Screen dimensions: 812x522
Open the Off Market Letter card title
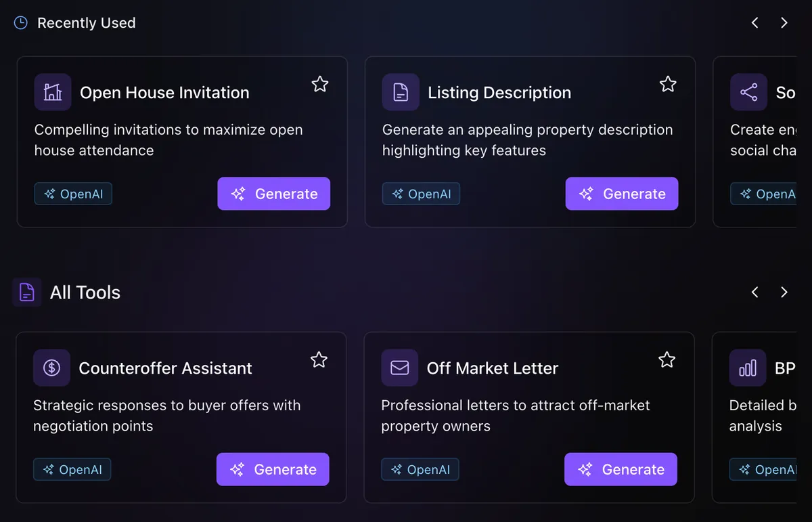pyautogui.click(x=493, y=368)
